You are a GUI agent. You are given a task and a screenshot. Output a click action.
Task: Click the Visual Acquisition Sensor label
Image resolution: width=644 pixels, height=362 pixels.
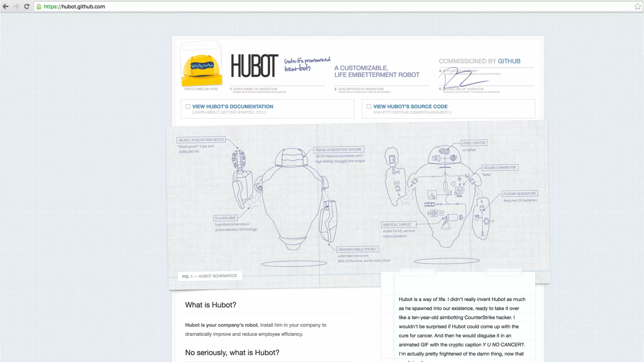coord(338,150)
